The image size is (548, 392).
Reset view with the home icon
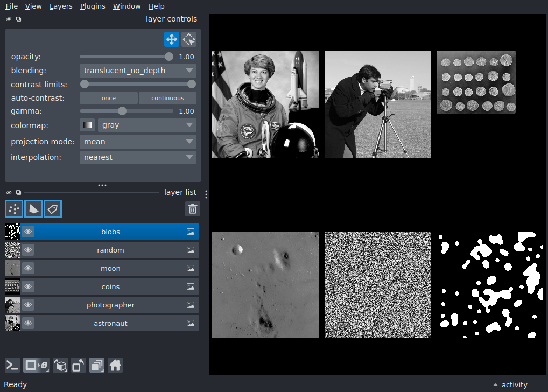coord(115,366)
